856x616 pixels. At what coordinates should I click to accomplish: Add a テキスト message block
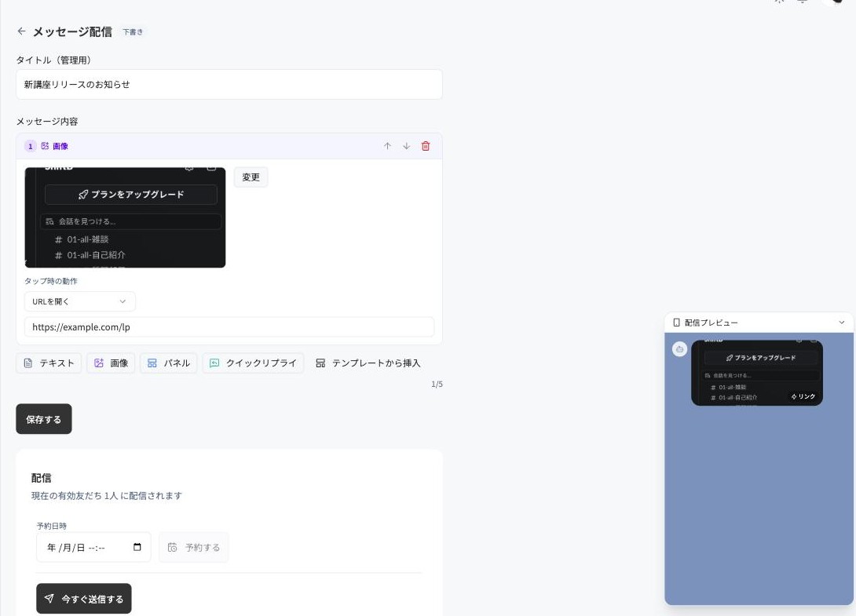[x=49, y=363]
